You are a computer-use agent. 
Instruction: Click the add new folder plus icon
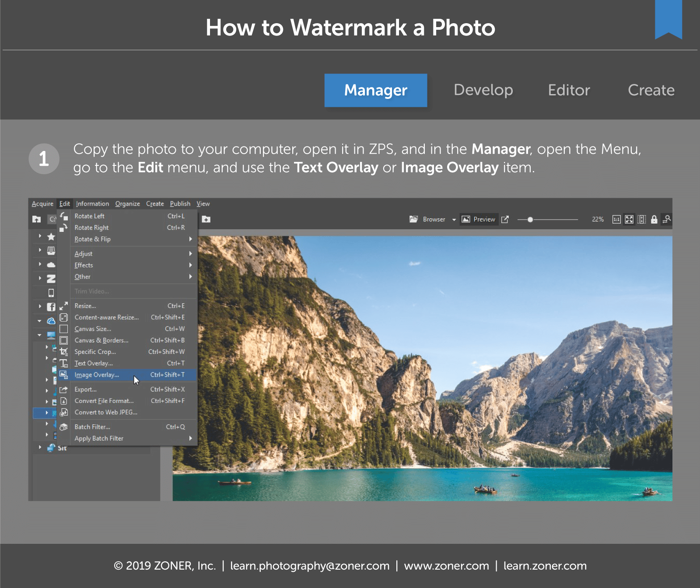(x=206, y=219)
